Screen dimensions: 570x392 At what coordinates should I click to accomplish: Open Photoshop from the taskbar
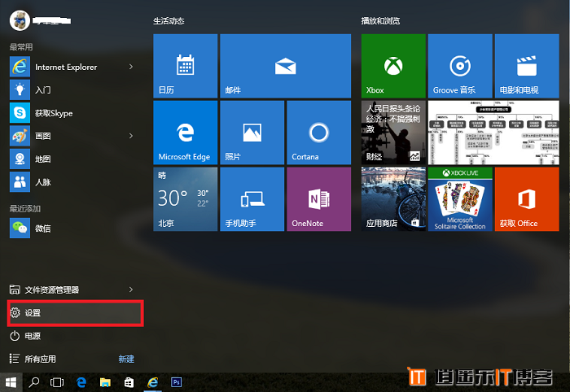click(x=177, y=382)
